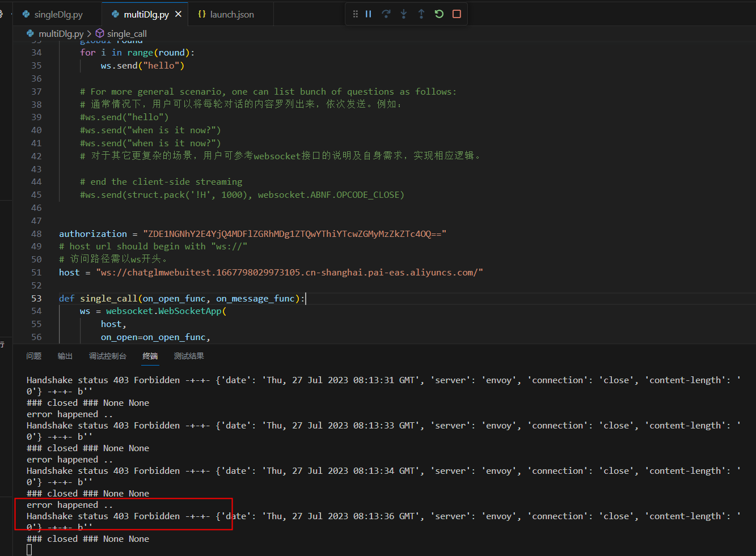The height and width of the screenshot is (556, 756).
Task: Open the 问题 panel tab
Action: point(34,356)
